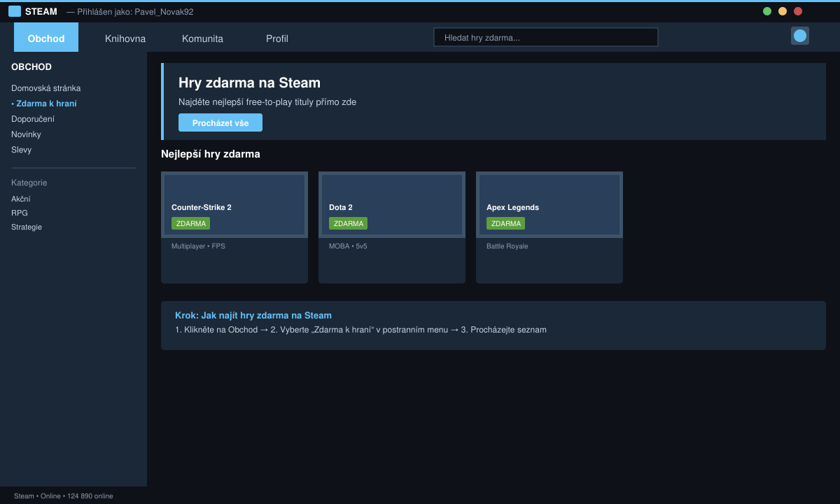840x504 pixels.
Task: Go to the Komunita tab
Action: [x=202, y=38]
